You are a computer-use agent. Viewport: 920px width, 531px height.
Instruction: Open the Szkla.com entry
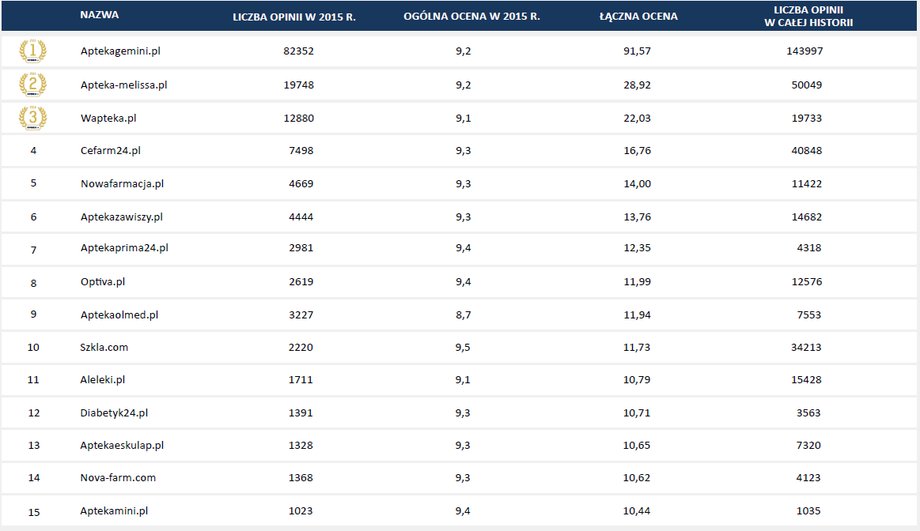click(104, 347)
